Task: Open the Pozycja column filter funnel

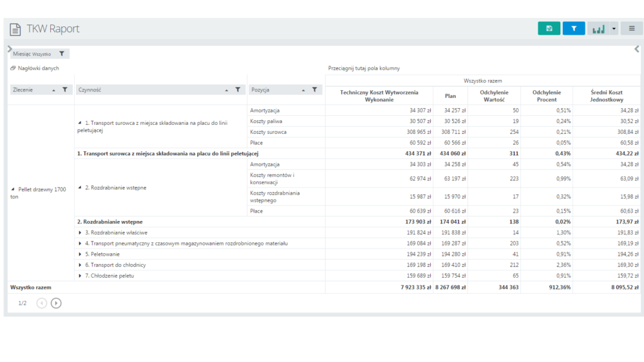Action: click(315, 90)
